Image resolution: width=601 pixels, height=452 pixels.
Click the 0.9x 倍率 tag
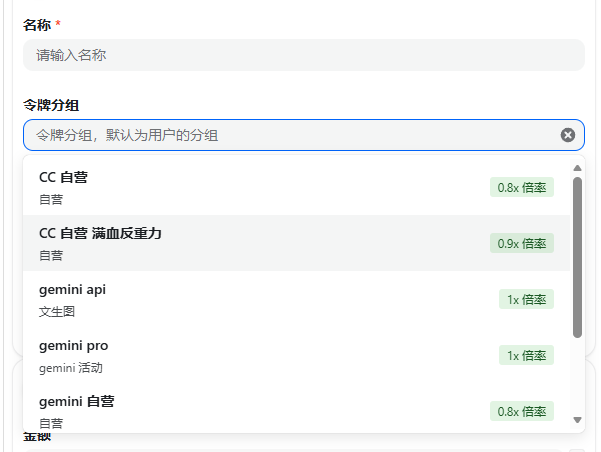pyautogui.click(x=522, y=243)
